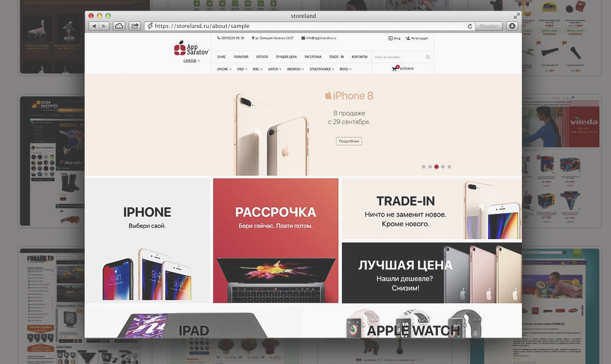Screen dimensions: 611x364
Task: Open the dark ЛУЧШАЯ ЦЕНА promo tile
Action: pos(432,273)
